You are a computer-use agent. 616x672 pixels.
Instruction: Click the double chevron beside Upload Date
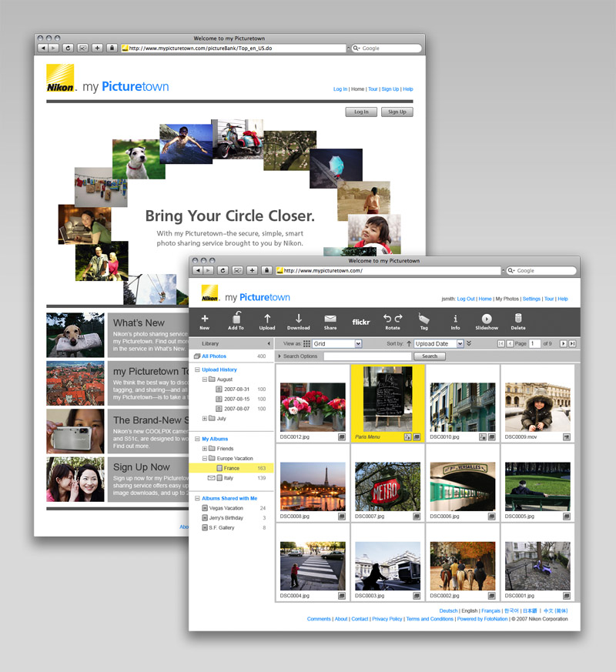tap(469, 343)
